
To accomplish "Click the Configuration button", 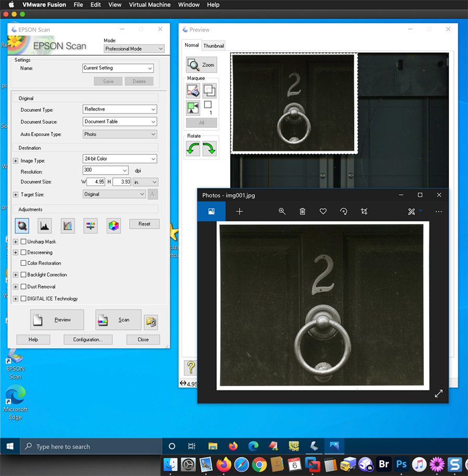I will coord(87,340).
